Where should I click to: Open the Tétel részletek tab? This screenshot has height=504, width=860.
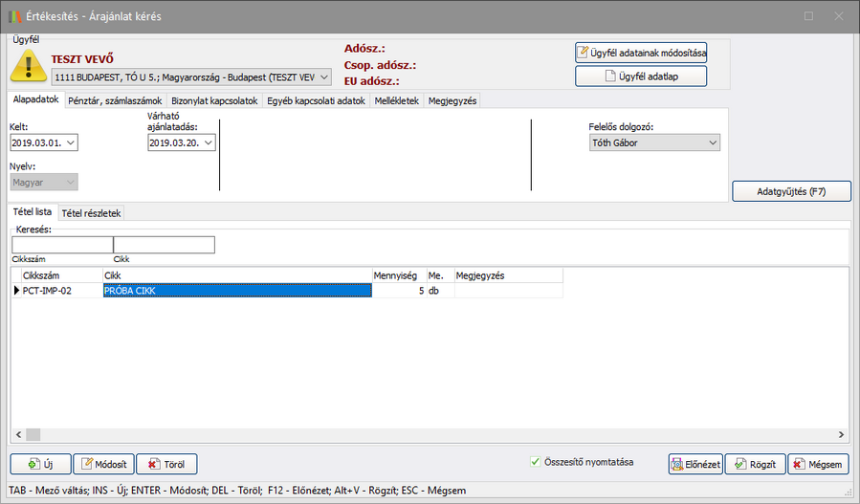(x=92, y=212)
